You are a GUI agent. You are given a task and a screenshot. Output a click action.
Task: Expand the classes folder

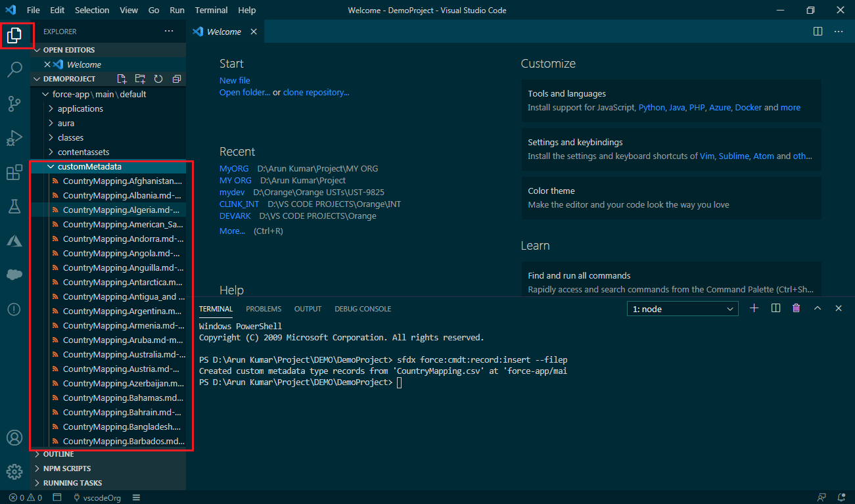point(70,137)
